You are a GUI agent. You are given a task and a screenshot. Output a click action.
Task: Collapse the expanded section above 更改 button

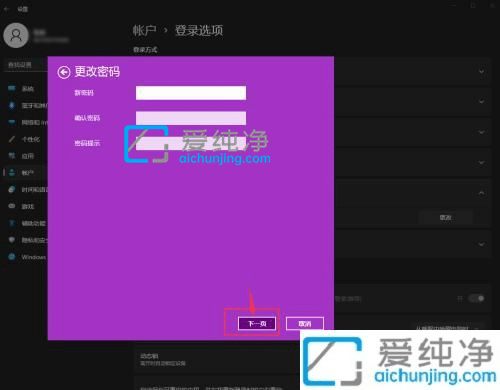click(481, 193)
